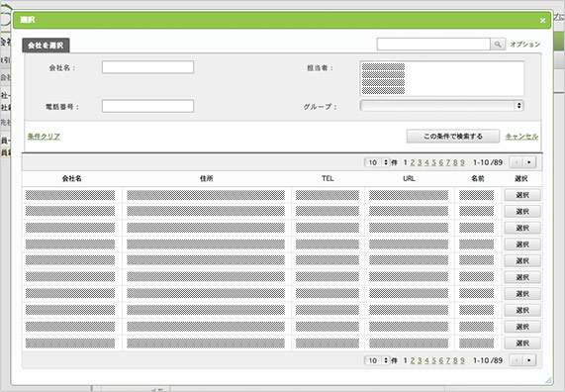Screen dimensions: 565x392
Task: Click the 条件クリア link
Action: coord(44,137)
